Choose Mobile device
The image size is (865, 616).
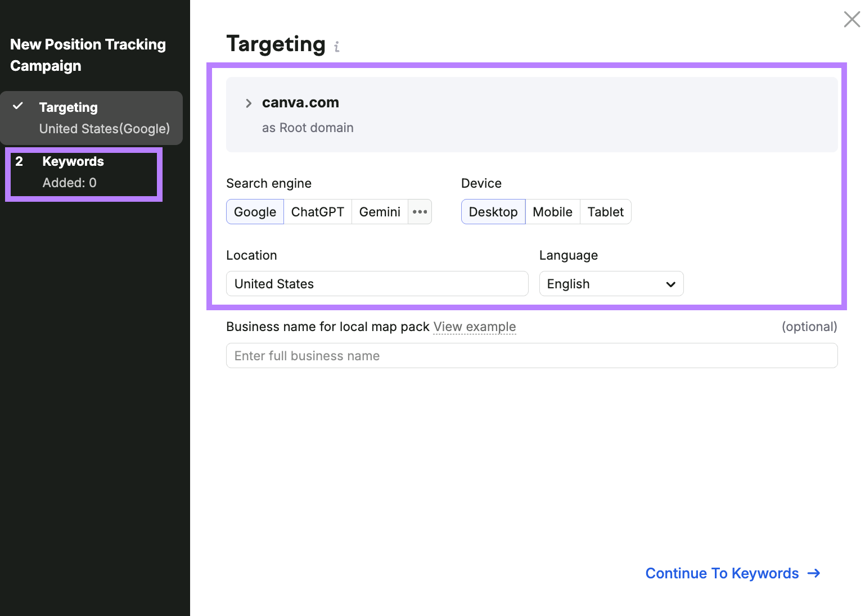point(553,212)
